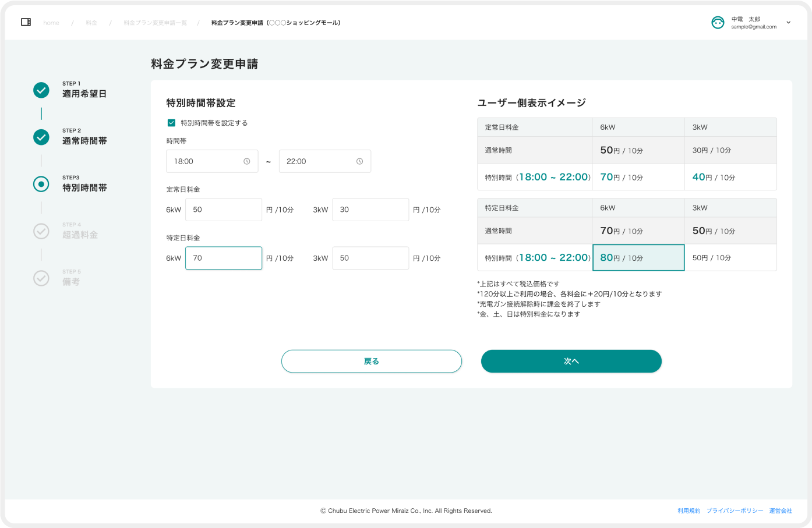Click the STEP 4 超過料金 step circle

(x=41, y=231)
